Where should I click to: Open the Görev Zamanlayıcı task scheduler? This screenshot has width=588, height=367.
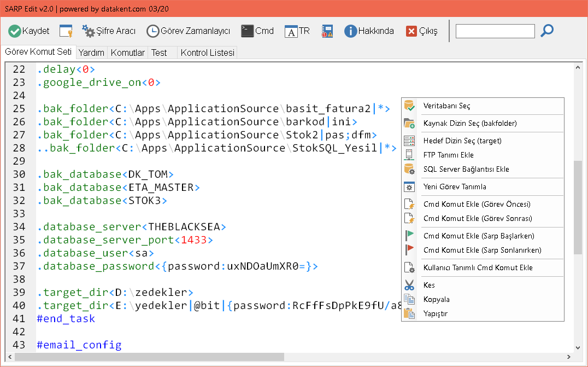pos(188,31)
